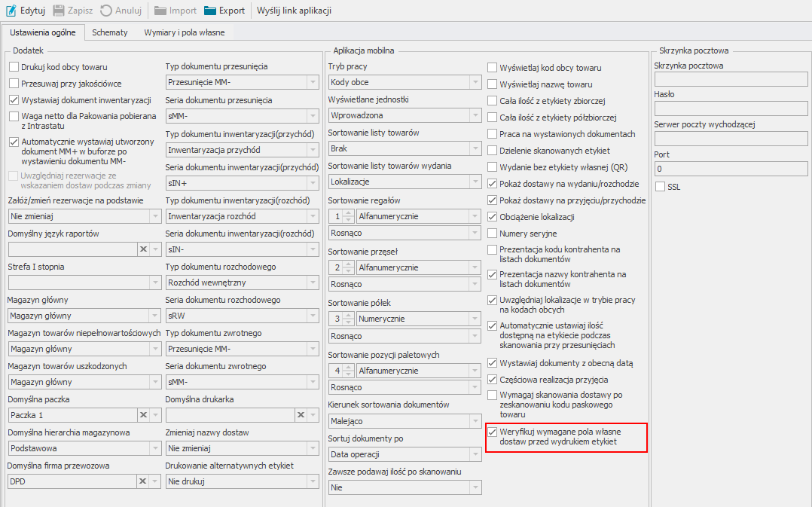Image resolution: width=812 pixels, height=507 pixels.
Task: Clear the Domyślna drukarka field with X
Action: (301, 415)
